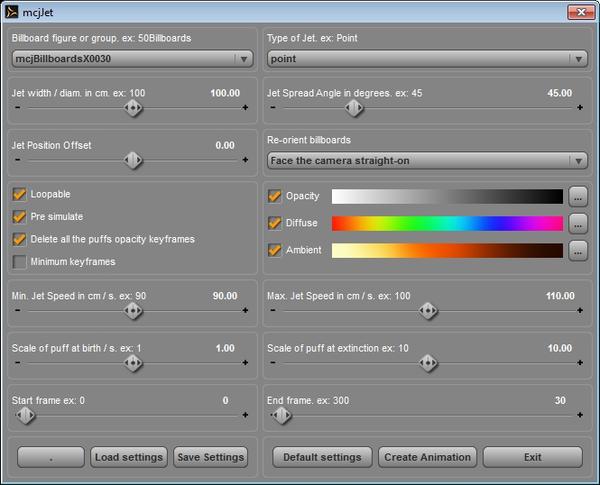Click the Jet Spread Angle slider handle
Screen dimensions: 600x485
[354, 108]
